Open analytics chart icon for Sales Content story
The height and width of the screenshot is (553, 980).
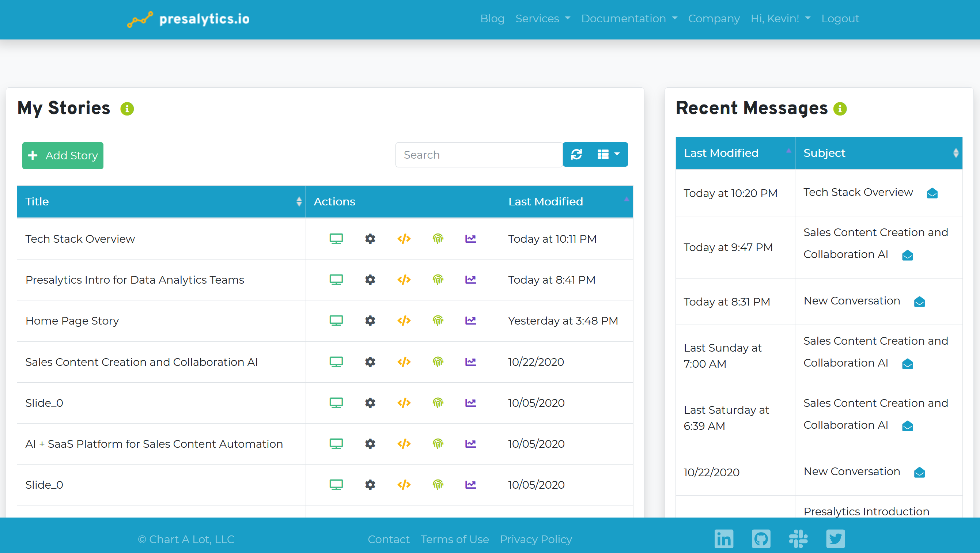470,362
